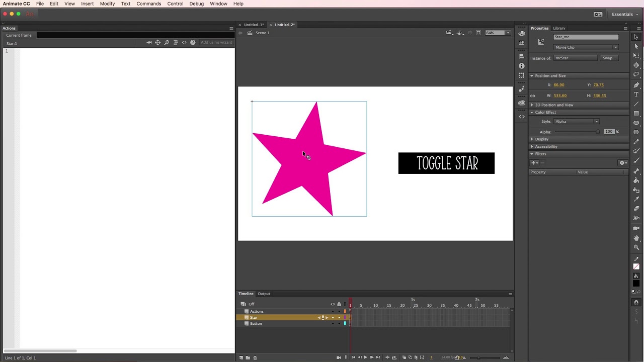644x362 pixels.
Task: Toggle lock dot of Star layer
Action: [339, 318]
